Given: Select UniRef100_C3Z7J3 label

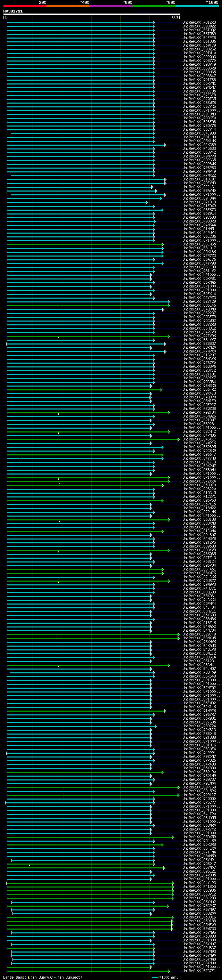Looking at the screenshot, I should pos(199,462).
